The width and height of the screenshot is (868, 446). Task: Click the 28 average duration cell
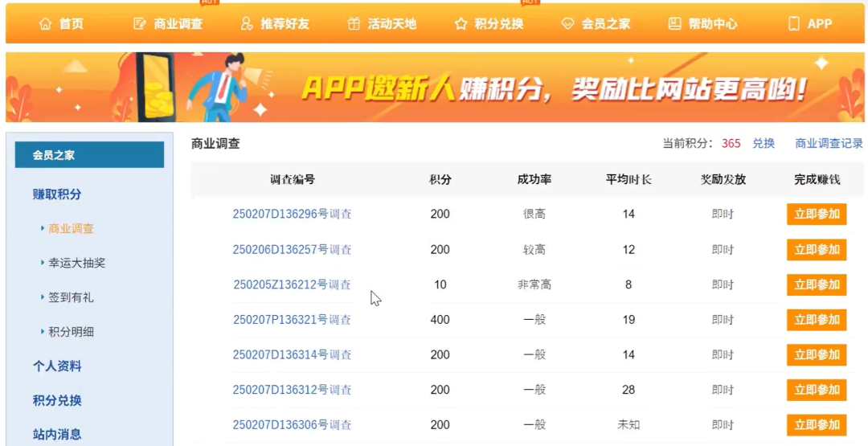coord(628,390)
